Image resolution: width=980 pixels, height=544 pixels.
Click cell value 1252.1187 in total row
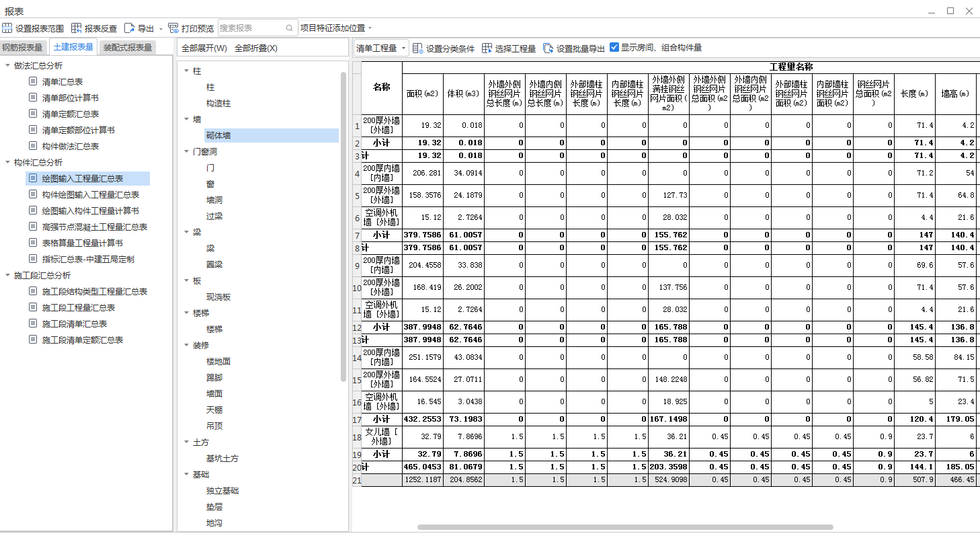(x=423, y=480)
